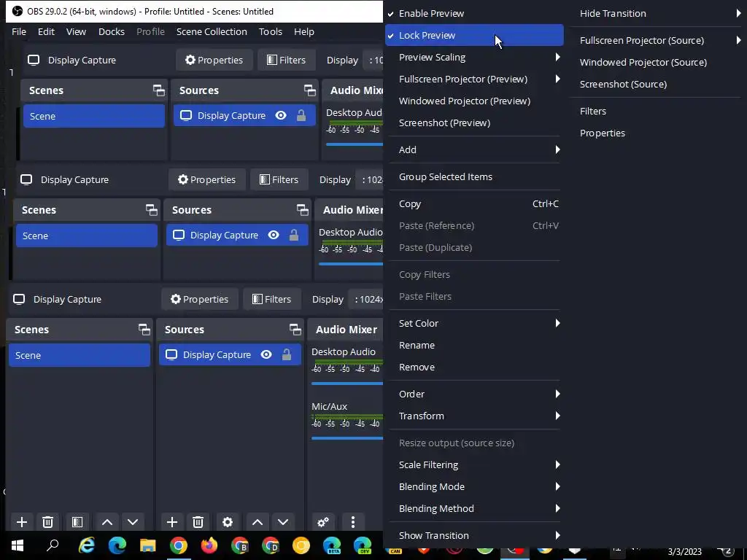The image size is (747, 560).
Task: Adjust Mic/Aux volume slider
Action: [x=347, y=438]
